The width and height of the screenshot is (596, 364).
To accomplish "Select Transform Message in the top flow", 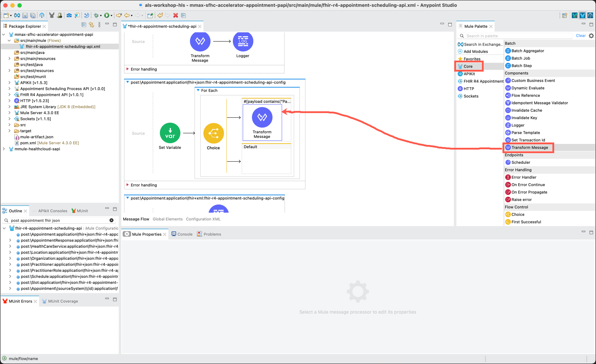I will [x=200, y=47].
